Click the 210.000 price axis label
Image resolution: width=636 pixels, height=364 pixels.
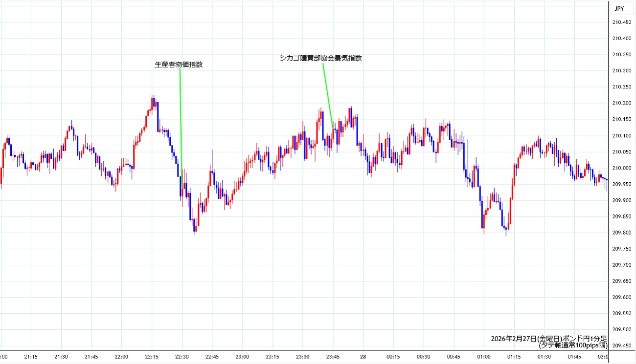coord(621,168)
